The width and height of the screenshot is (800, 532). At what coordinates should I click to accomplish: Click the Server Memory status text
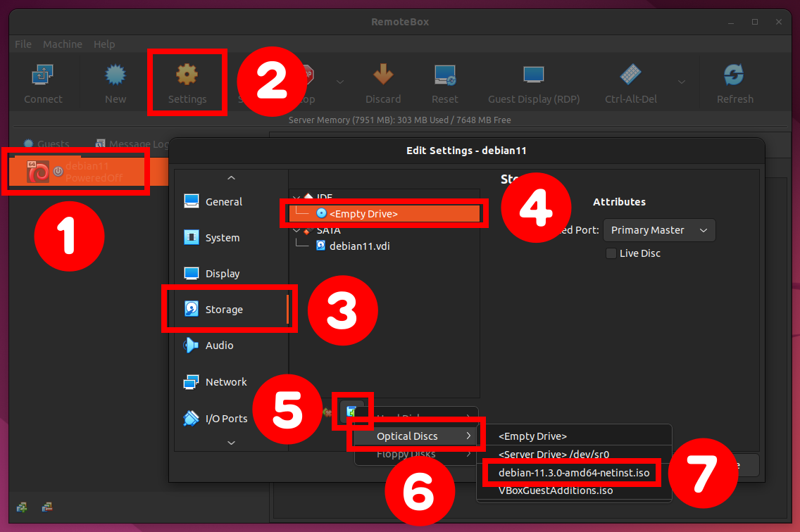point(399,120)
